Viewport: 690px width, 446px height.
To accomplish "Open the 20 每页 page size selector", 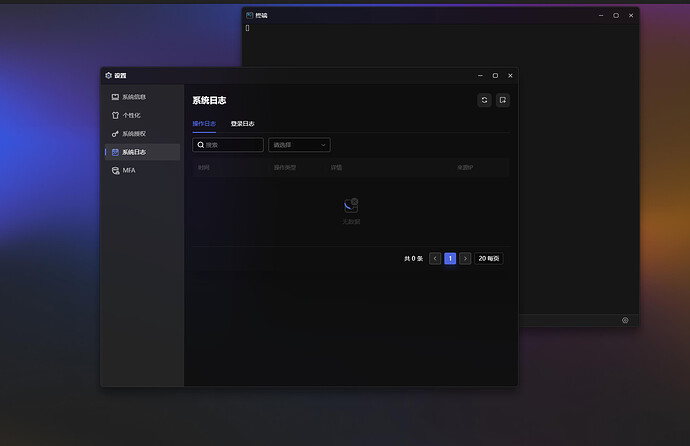I will click(x=488, y=258).
